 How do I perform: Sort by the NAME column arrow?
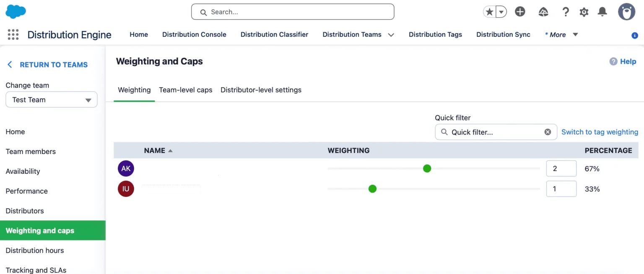point(170,151)
